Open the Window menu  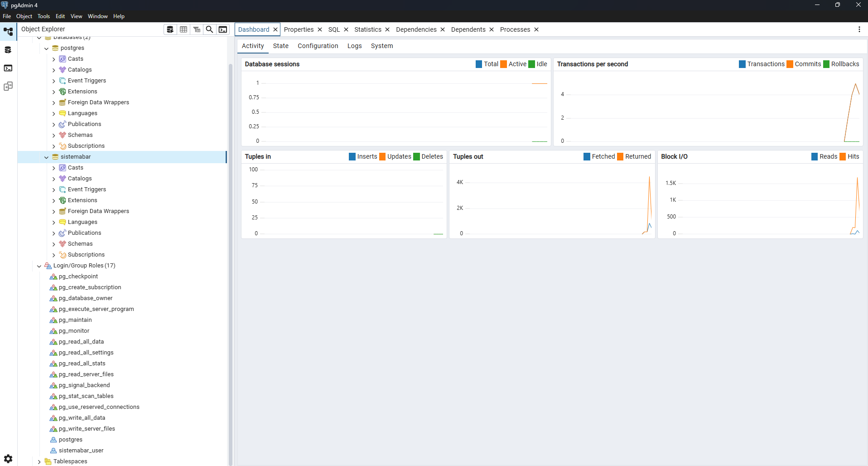point(98,16)
